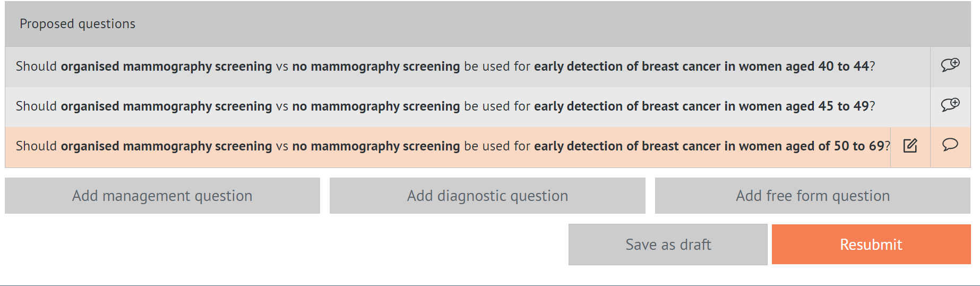Click Add management question

pyautogui.click(x=162, y=196)
